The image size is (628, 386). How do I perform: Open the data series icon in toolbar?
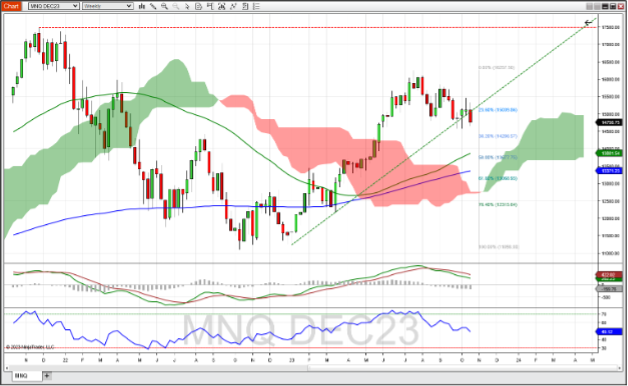click(x=221, y=6)
